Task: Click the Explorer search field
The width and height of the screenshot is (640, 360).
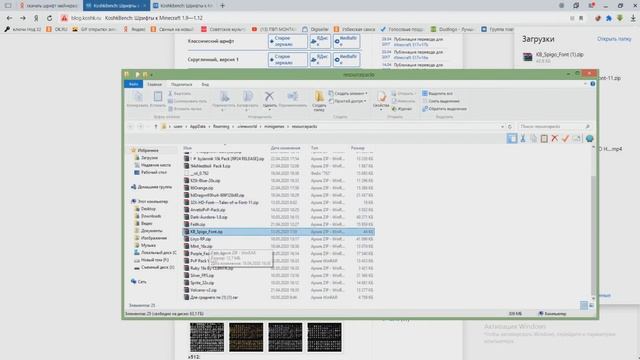Action: point(554,127)
